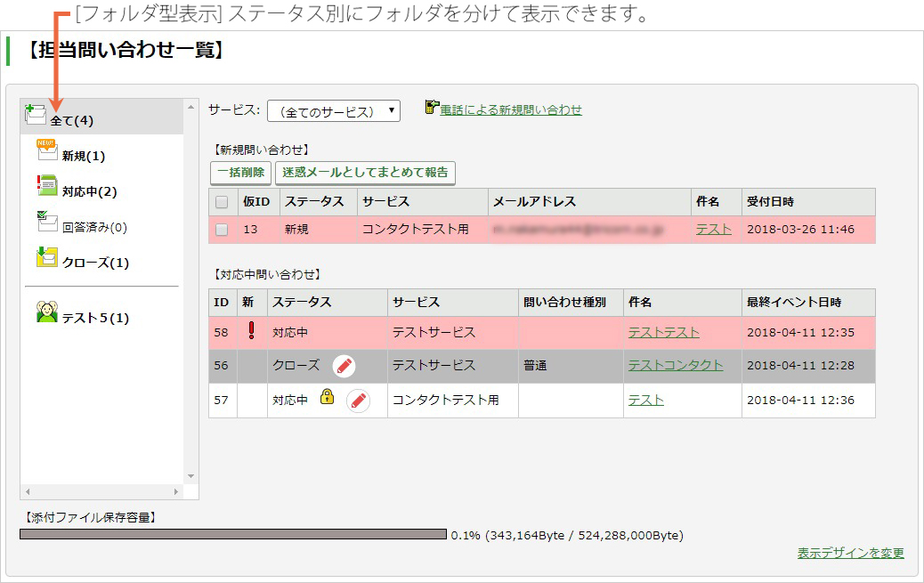The image size is (924, 583).
Task: Click pencil edit icon in row 56
Action: 344,366
